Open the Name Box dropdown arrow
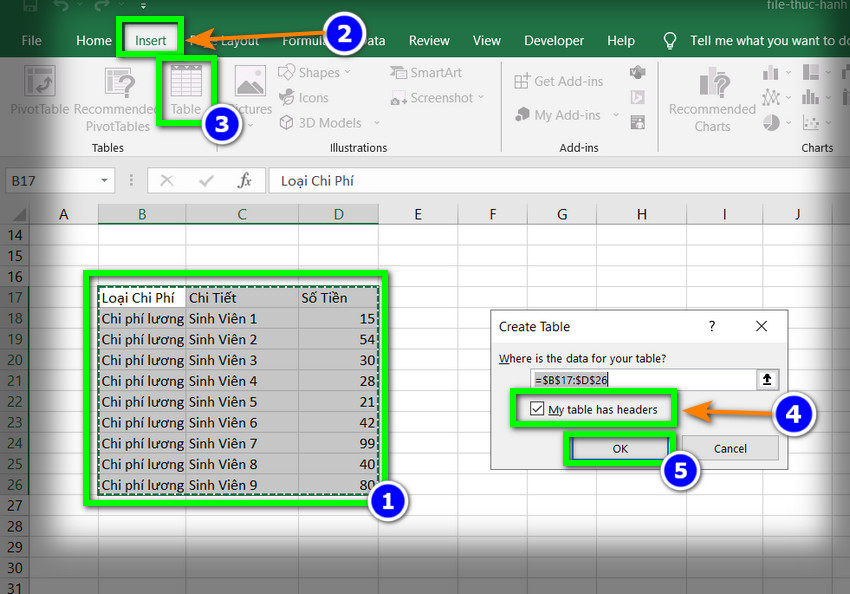This screenshot has width=850, height=594. 105,180
